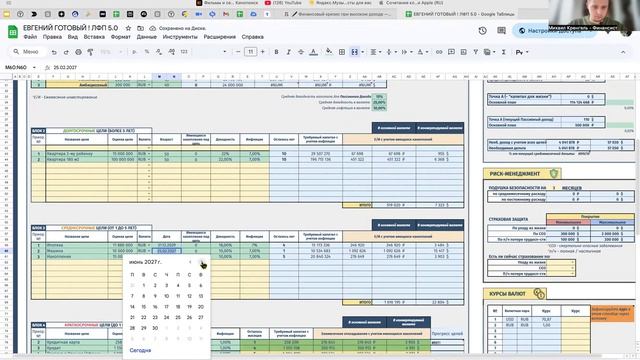Screen dimensions: 640x360
Task: Open the Файл menu
Action: click(30, 37)
